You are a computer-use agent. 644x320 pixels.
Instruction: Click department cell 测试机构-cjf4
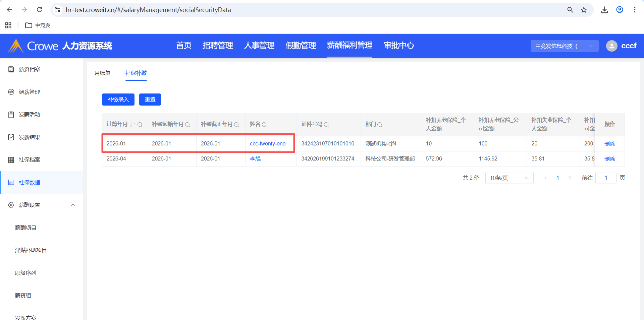[381, 144]
